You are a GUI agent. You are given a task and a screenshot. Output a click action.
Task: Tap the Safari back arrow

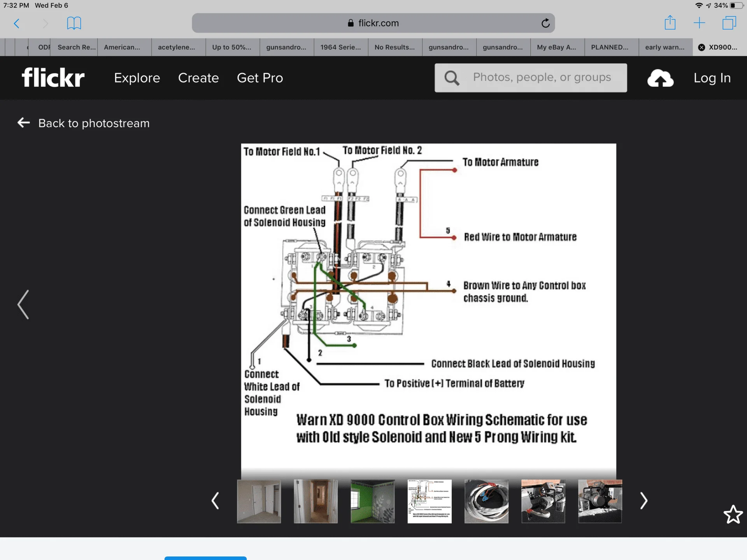click(x=16, y=23)
